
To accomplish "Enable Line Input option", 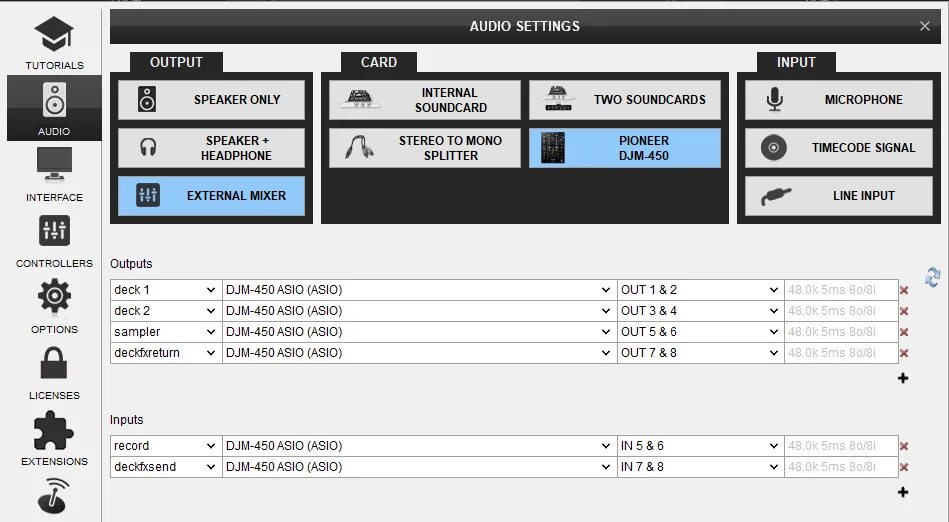I will point(839,196).
